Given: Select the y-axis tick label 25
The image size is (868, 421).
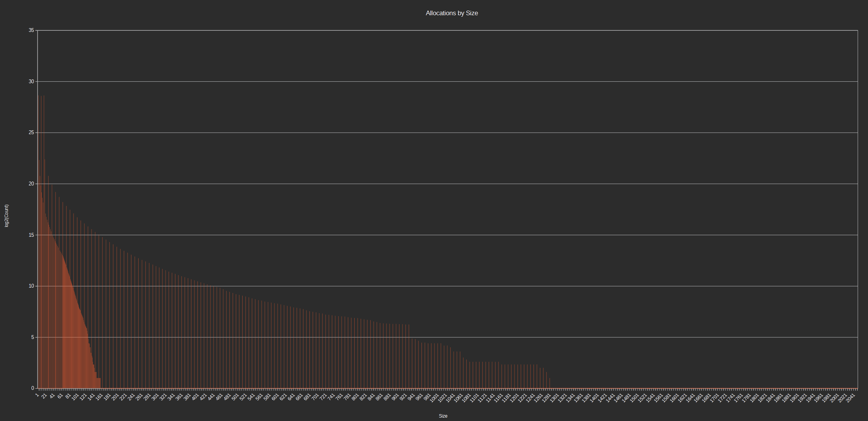Looking at the screenshot, I should 31,133.
